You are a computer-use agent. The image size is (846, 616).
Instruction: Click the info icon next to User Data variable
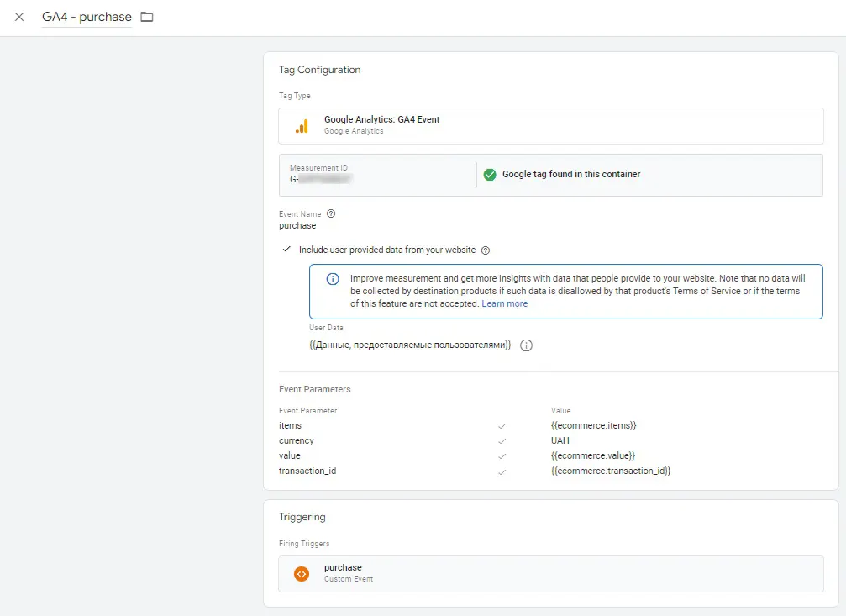[x=526, y=345]
